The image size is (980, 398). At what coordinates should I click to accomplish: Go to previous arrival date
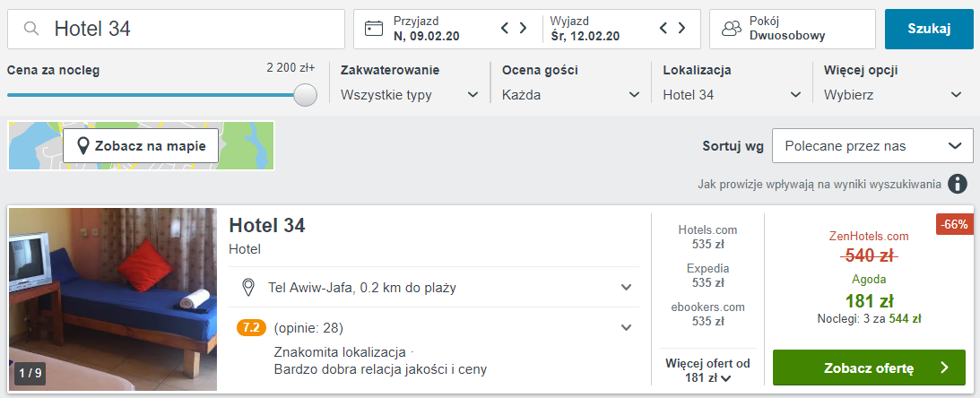[506, 29]
